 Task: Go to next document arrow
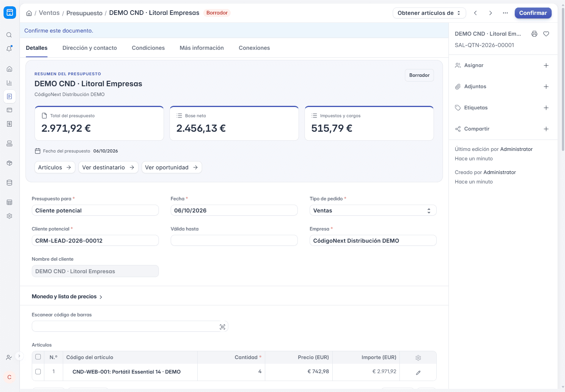[x=490, y=13]
